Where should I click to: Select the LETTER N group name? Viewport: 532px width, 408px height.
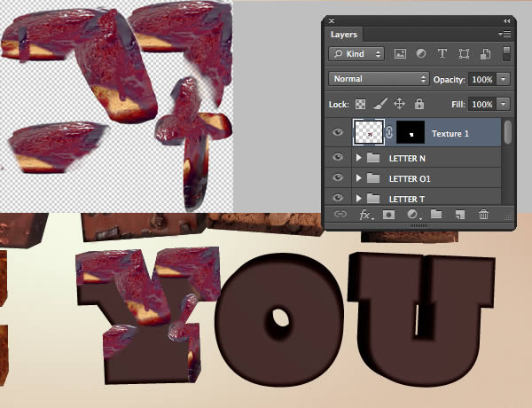point(407,159)
